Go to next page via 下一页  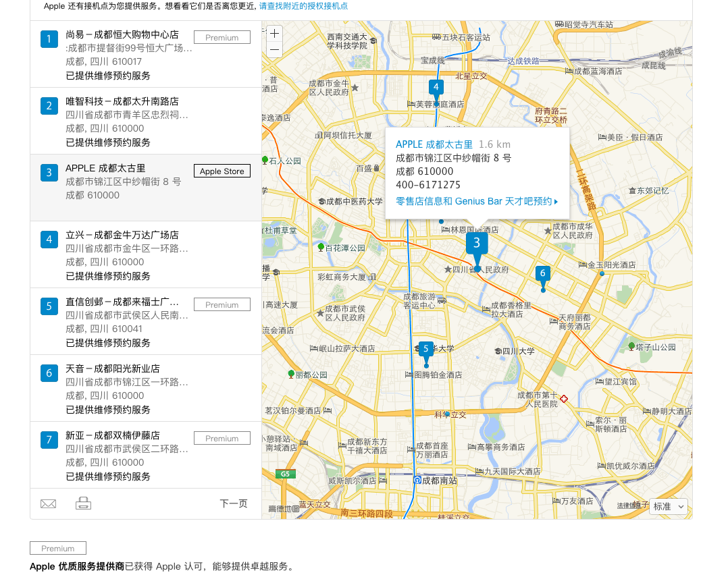click(x=234, y=503)
